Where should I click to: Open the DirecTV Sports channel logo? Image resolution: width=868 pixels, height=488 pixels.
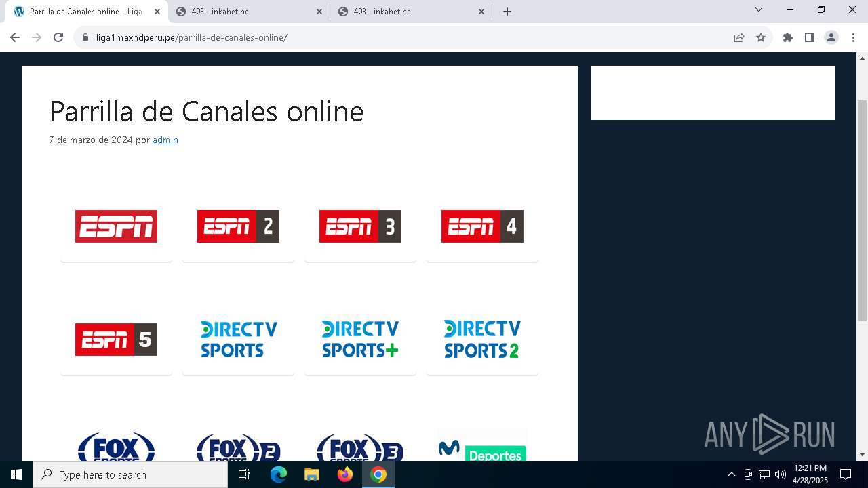(238, 340)
